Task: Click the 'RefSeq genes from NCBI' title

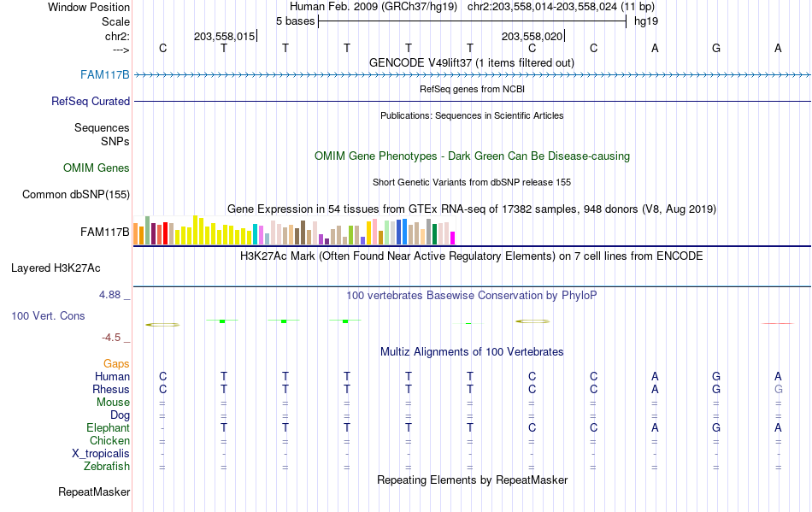Action: point(472,89)
